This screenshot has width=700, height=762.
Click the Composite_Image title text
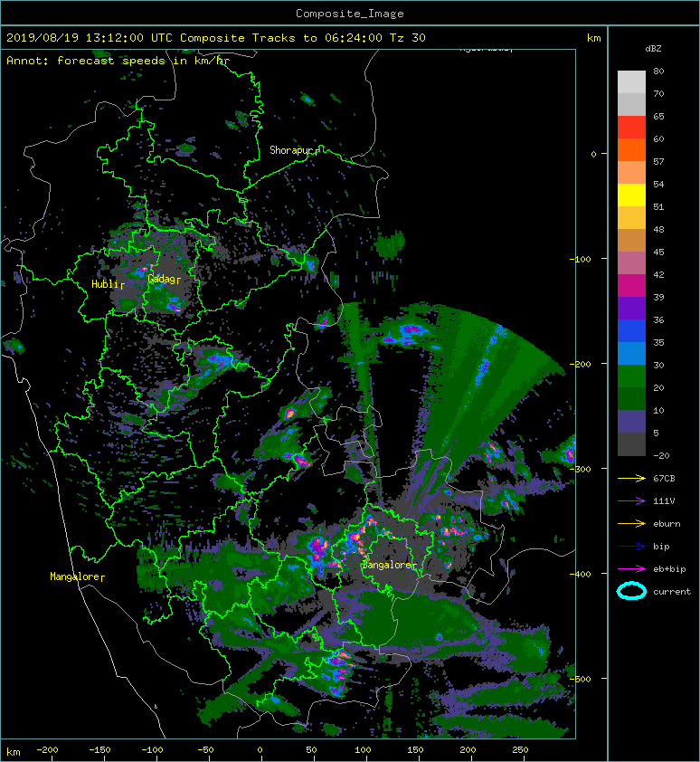(350, 14)
